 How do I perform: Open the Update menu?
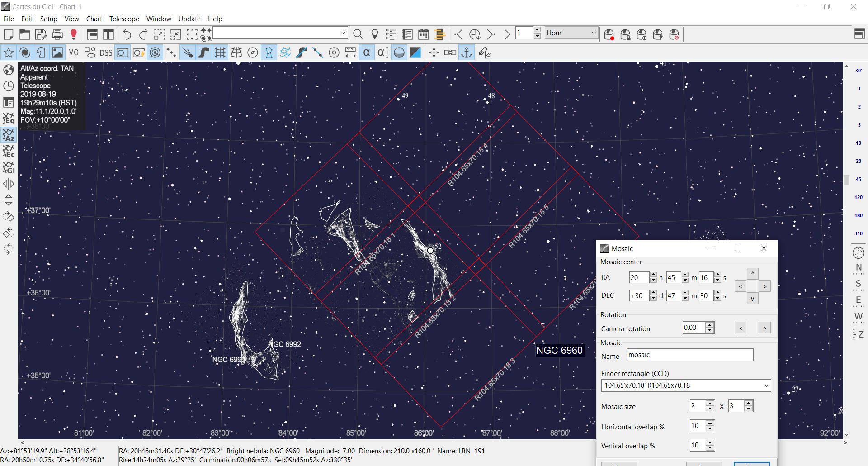(189, 19)
